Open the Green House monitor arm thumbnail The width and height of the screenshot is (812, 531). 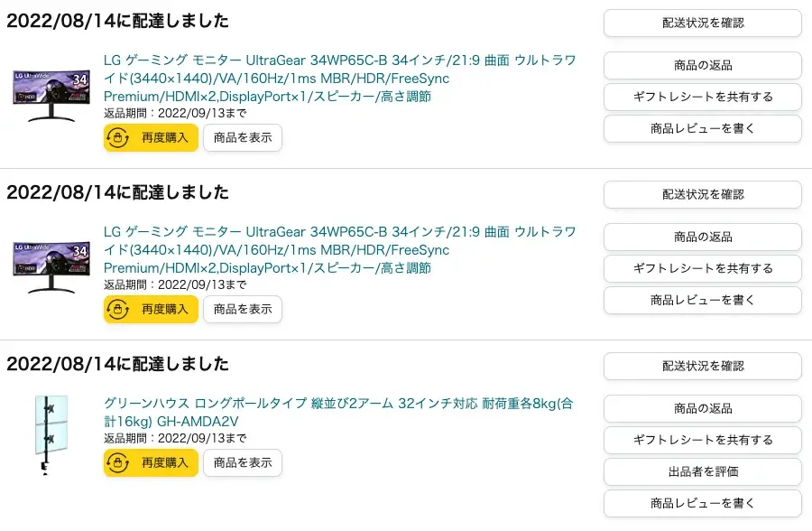(x=51, y=434)
